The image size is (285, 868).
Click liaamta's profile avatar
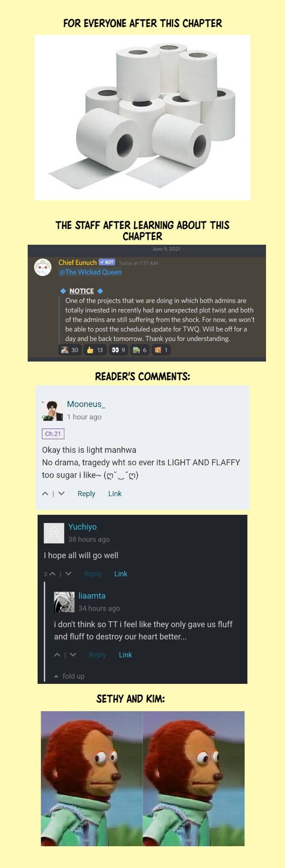(x=64, y=602)
